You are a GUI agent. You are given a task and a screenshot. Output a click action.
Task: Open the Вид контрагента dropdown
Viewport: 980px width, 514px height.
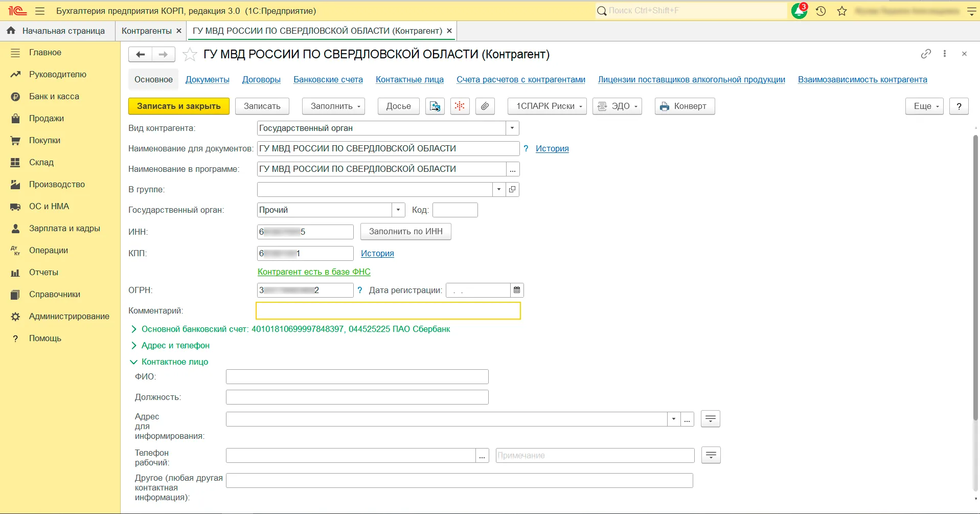(x=512, y=128)
